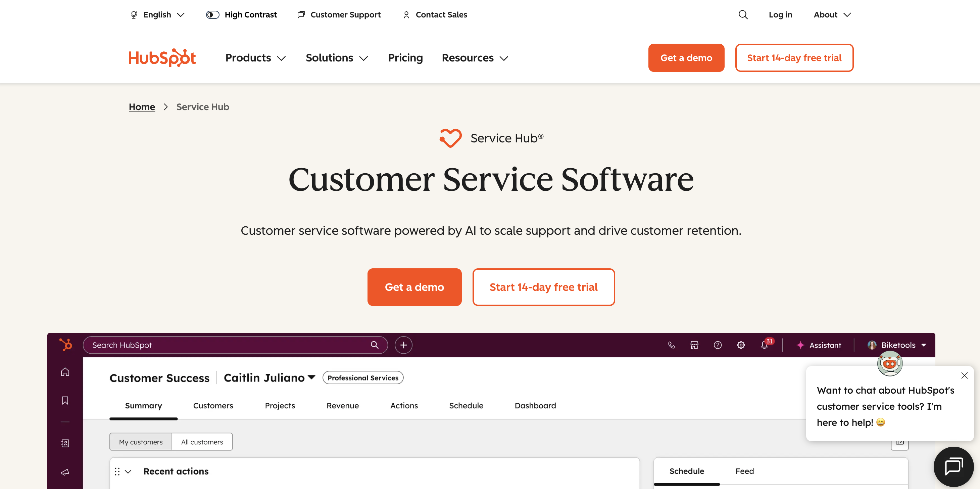Switch to the Dashboard tab
The width and height of the screenshot is (980, 489).
click(x=535, y=406)
